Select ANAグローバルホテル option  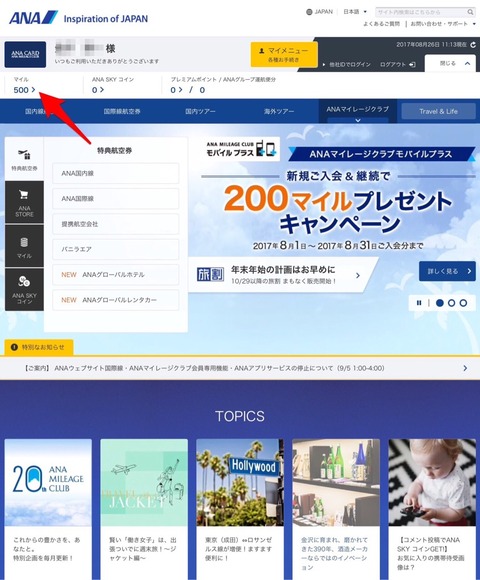116,274
